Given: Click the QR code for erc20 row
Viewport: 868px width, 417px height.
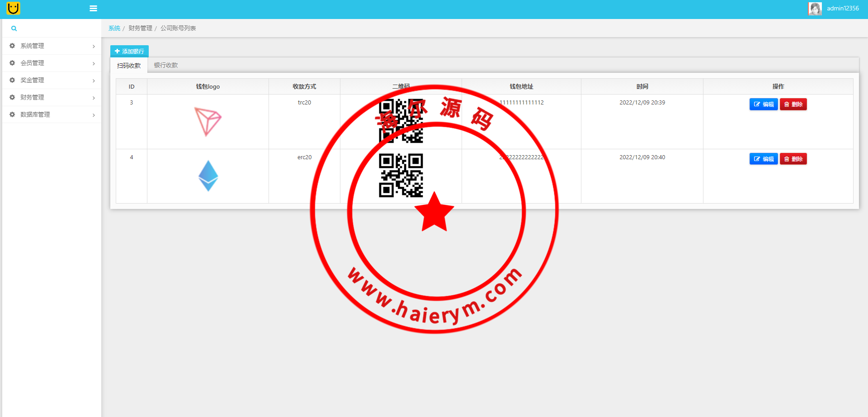Looking at the screenshot, I should (401, 175).
